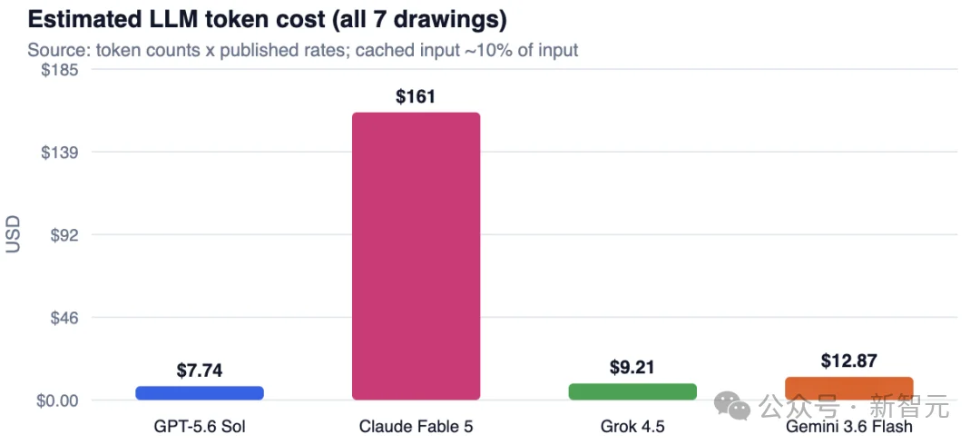Viewport: 980px width, 445px height.
Task: Click the USD y-axis title
Action: click(13, 234)
